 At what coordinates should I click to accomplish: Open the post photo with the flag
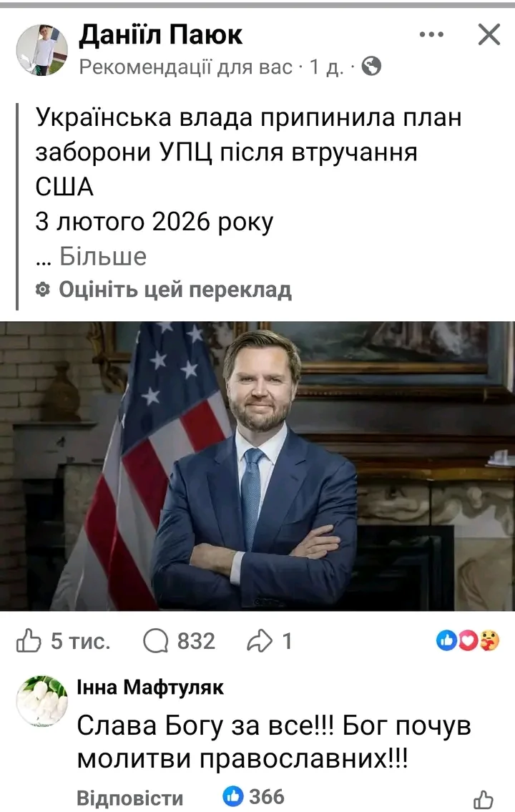(257, 466)
